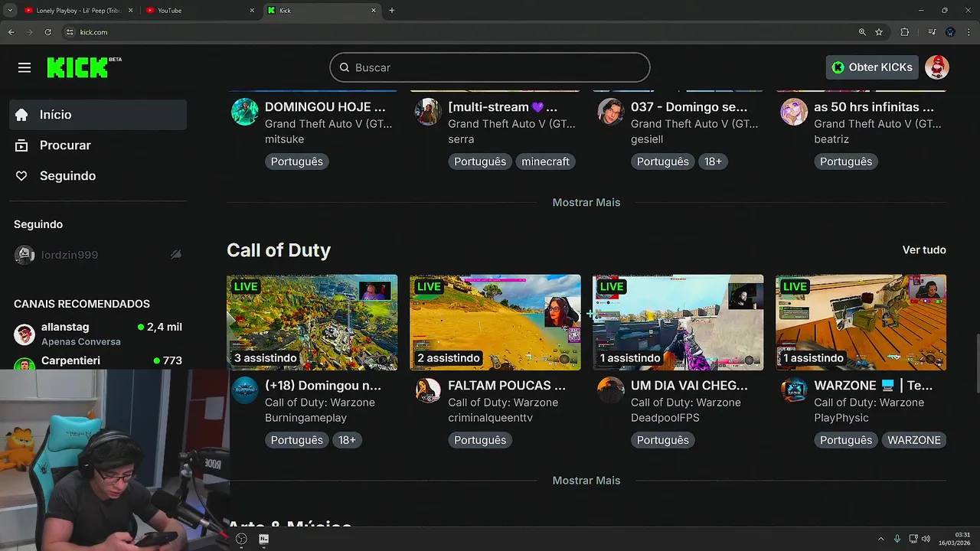Image resolution: width=980 pixels, height=551 pixels.
Task: Click the OBS icon in the taskbar
Action: (241, 539)
